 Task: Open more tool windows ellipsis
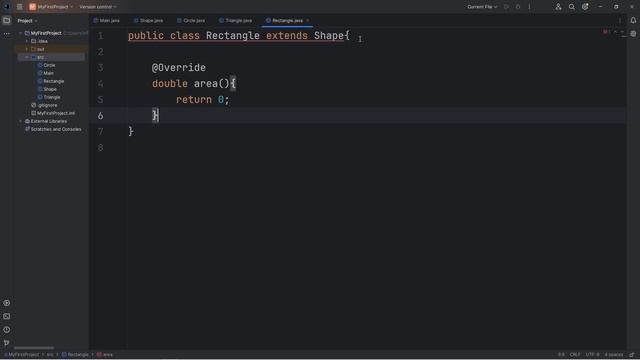(7, 34)
